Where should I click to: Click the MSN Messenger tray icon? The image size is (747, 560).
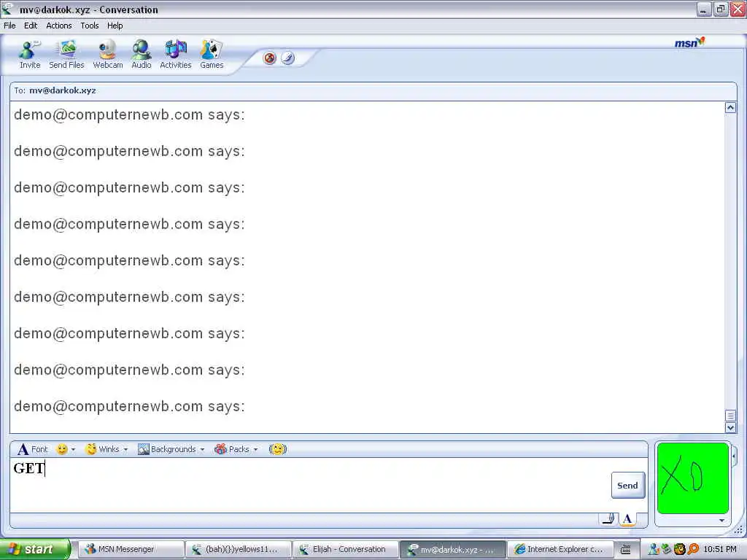click(x=654, y=550)
